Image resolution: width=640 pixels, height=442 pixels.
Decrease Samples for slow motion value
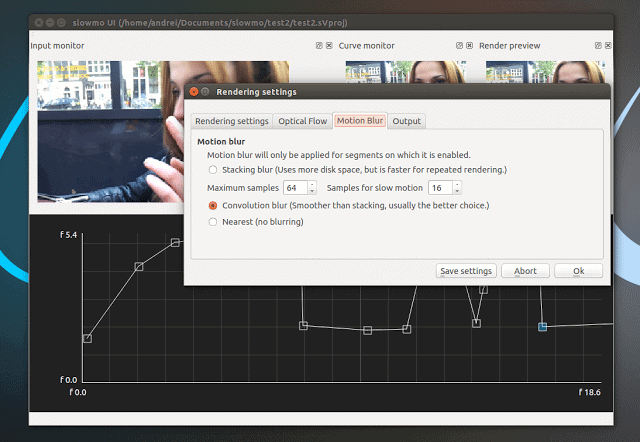click(457, 191)
